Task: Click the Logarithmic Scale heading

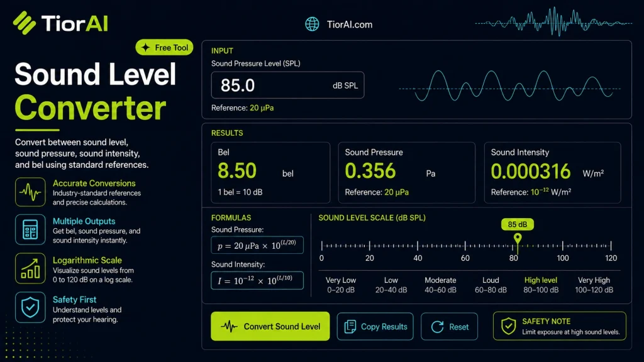Action: tap(87, 260)
